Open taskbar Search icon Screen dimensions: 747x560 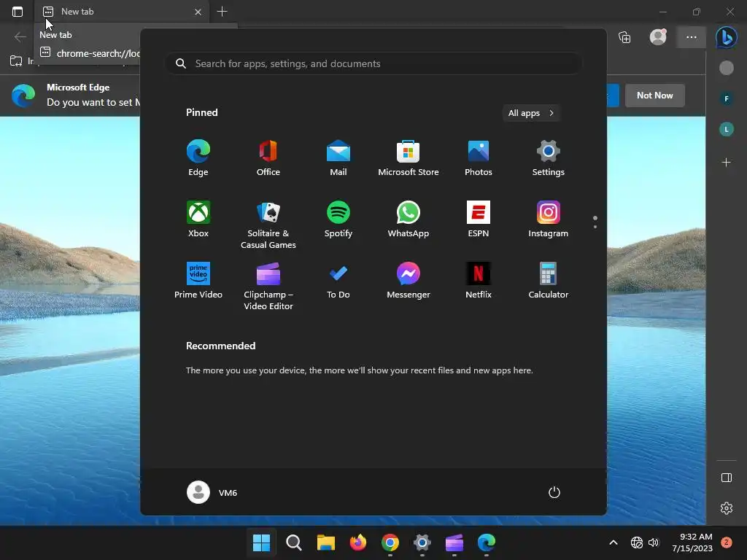(x=293, y=542)
